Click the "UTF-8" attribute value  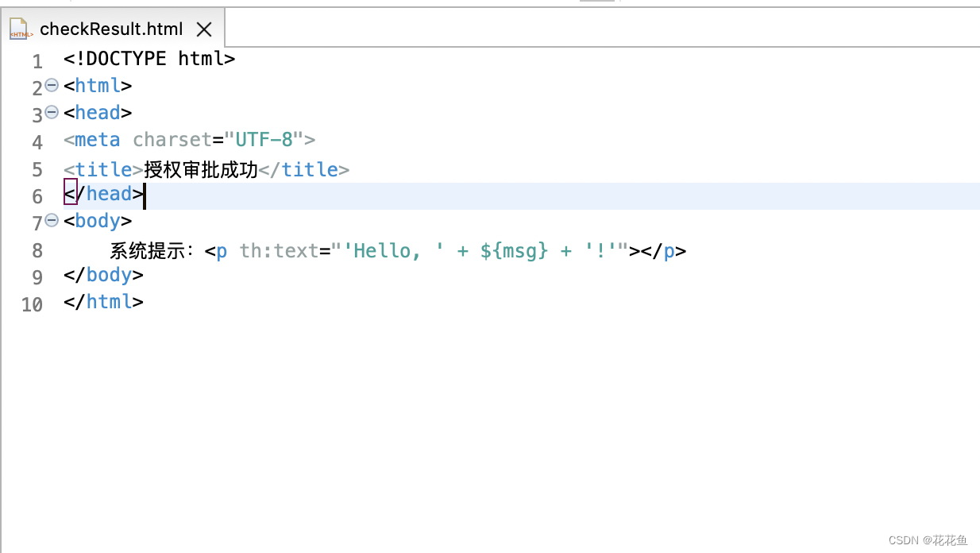(264, 140)
